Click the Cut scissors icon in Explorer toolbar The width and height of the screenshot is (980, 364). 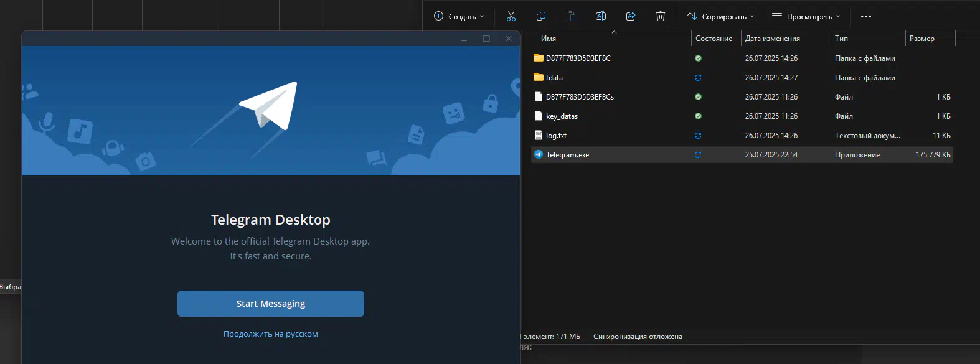511,17
